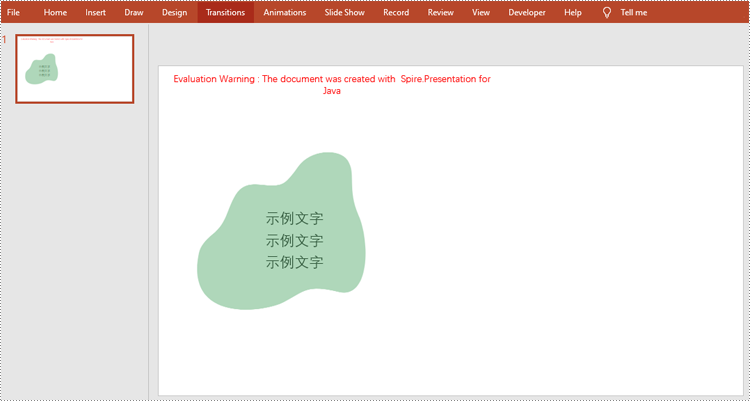
Task: Open the Record tab
Action: point(396,12)
